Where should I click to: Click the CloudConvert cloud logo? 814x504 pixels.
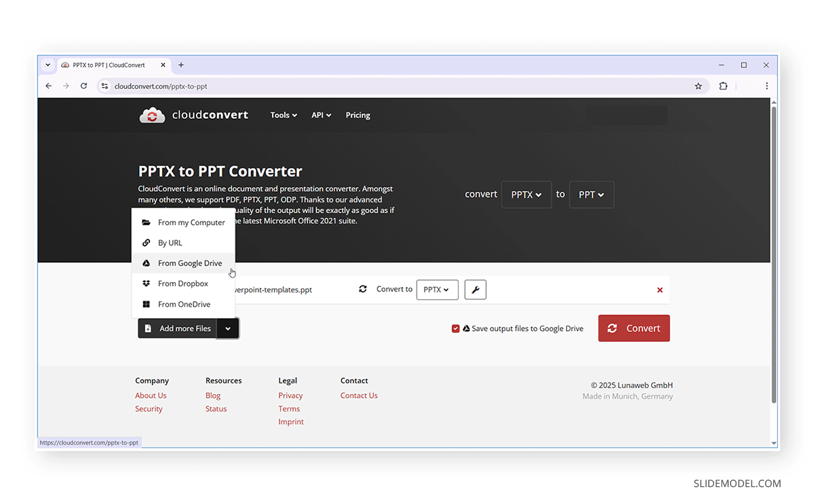(152, 115)
